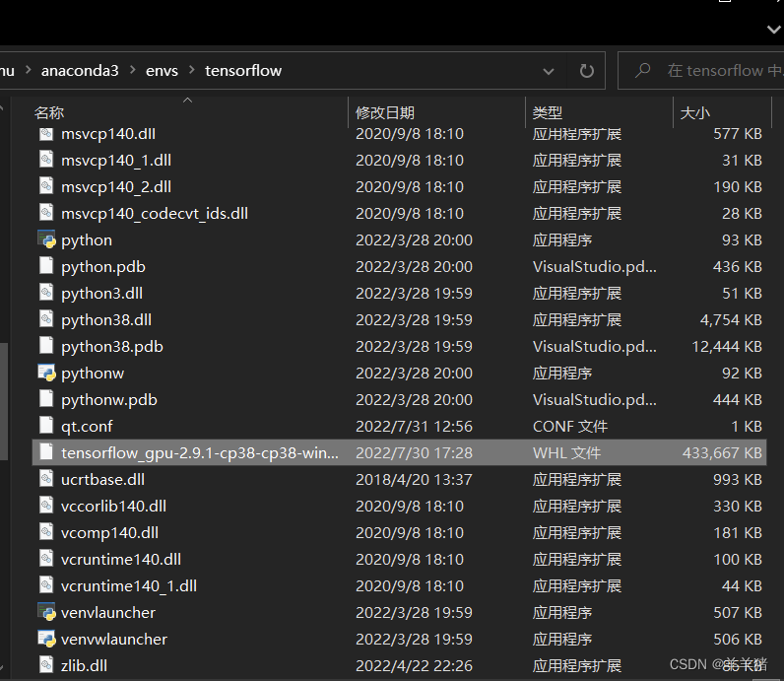The height and width of the screenshot is (681, 784).
Task: Click the vcomp140.dll file icon
Action: tap(46, 532)
